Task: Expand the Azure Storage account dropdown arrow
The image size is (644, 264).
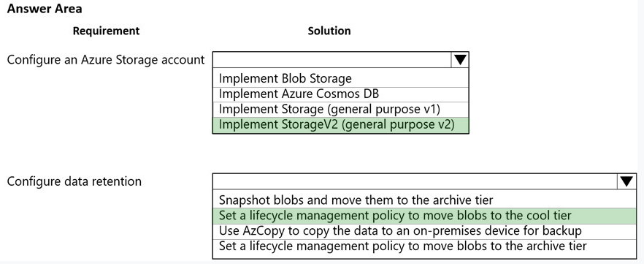Action: pyautogui.click(x=460, y=60)
